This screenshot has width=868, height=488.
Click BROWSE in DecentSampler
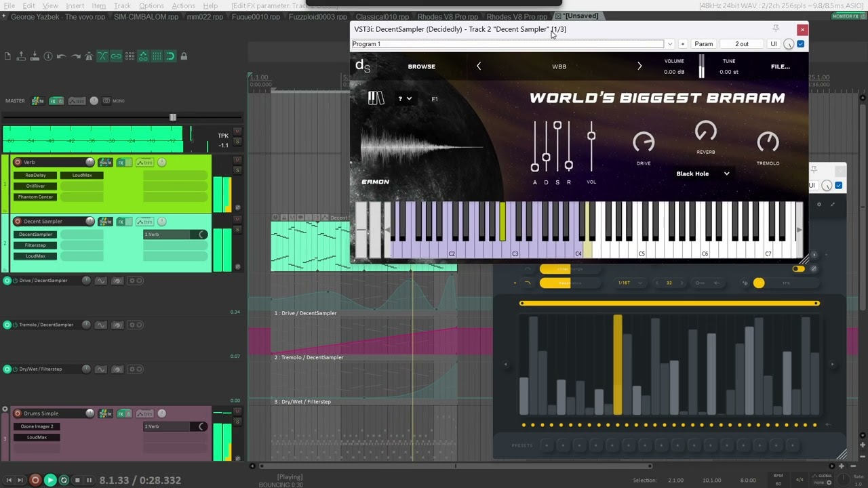tap(422, 66)
